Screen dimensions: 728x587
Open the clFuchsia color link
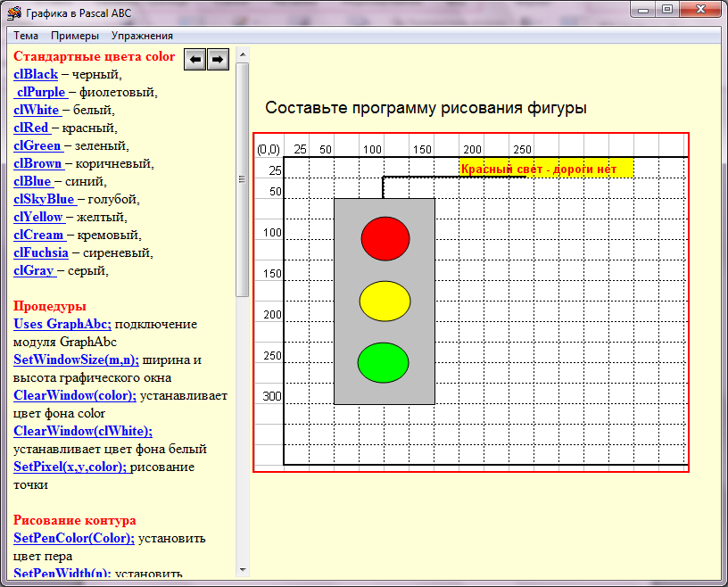point(41,253)
